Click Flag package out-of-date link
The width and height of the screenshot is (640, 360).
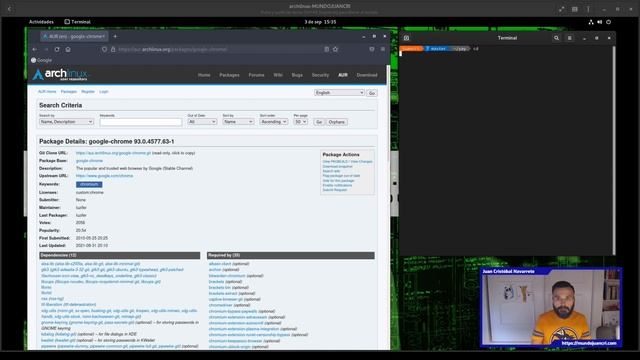341,176
